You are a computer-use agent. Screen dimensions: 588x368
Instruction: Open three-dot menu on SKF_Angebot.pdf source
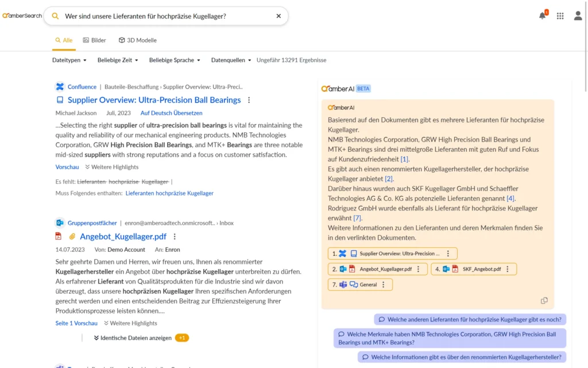pyautogui.click(x=508, y=269)
